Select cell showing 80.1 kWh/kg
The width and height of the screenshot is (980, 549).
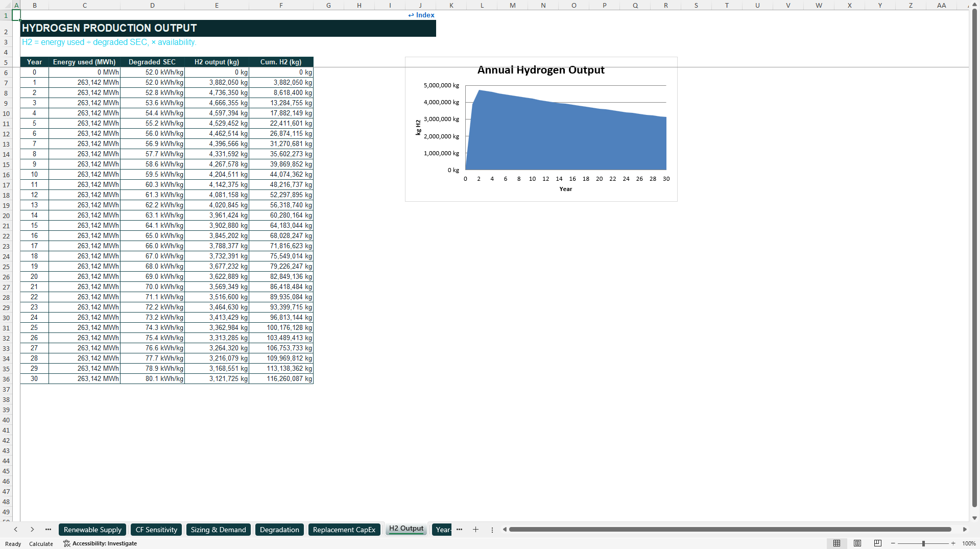click(x=152, y=378)
